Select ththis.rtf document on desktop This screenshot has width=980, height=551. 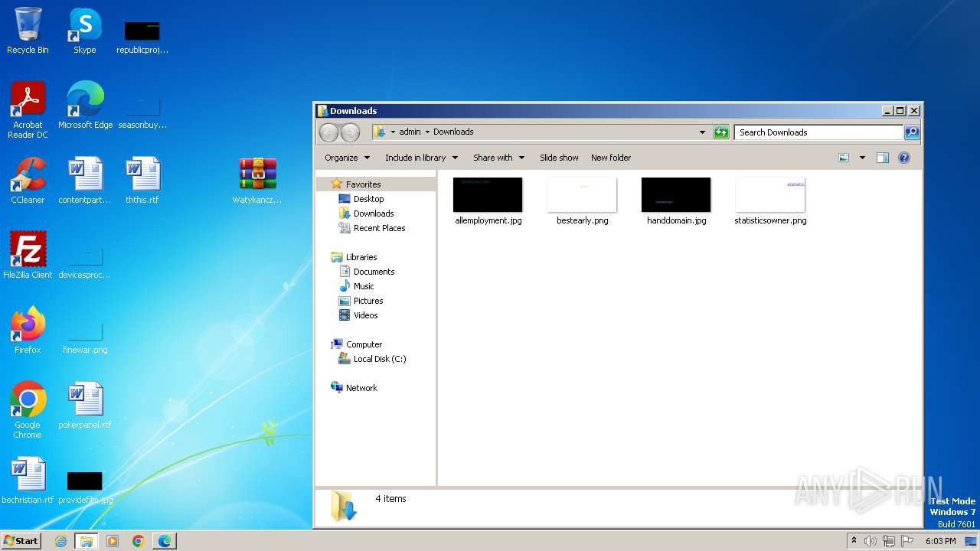[x=142, y=181]
